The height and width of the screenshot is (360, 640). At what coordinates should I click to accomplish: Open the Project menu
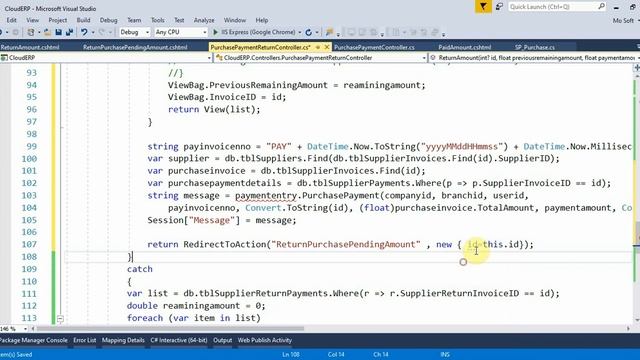click(x=58, y=20)
